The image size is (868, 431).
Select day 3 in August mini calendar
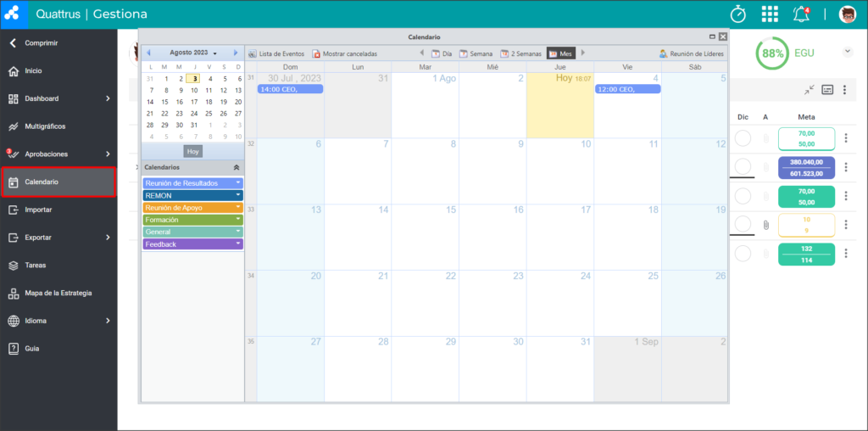pos(193,79)
